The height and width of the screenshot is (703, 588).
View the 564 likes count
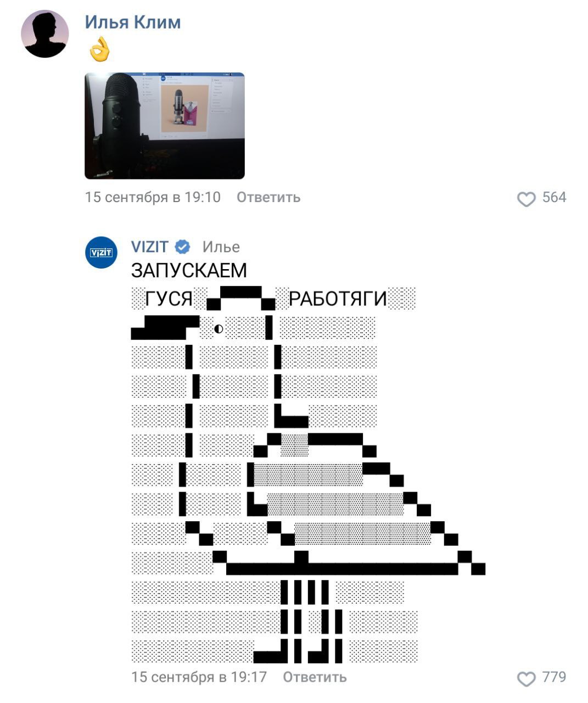coord(554,197)
